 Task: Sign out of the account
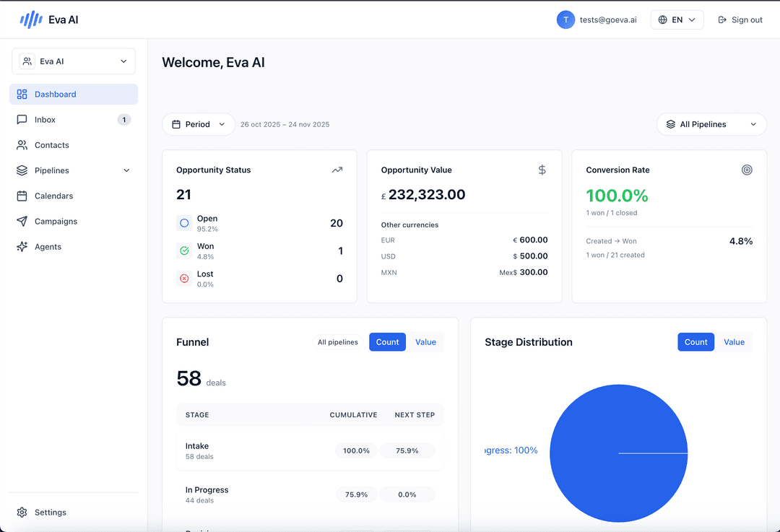click(x=740, y=19)
